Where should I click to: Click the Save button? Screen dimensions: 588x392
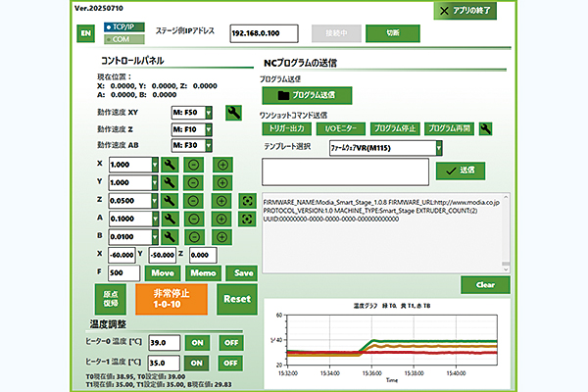242,273
